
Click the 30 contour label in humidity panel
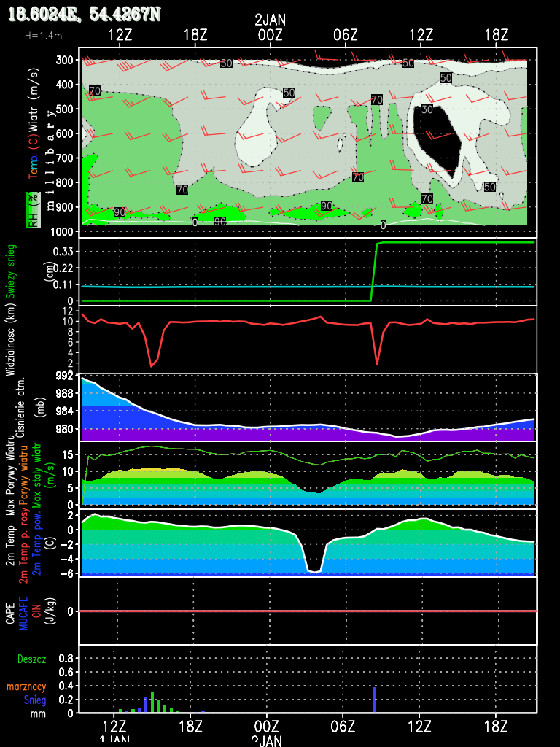(427, 109)
